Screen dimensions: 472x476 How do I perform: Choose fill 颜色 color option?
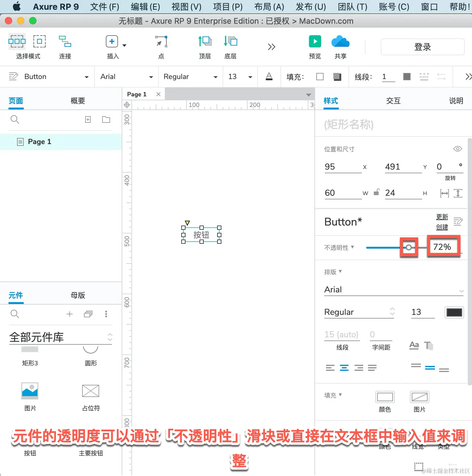[385, 397]
